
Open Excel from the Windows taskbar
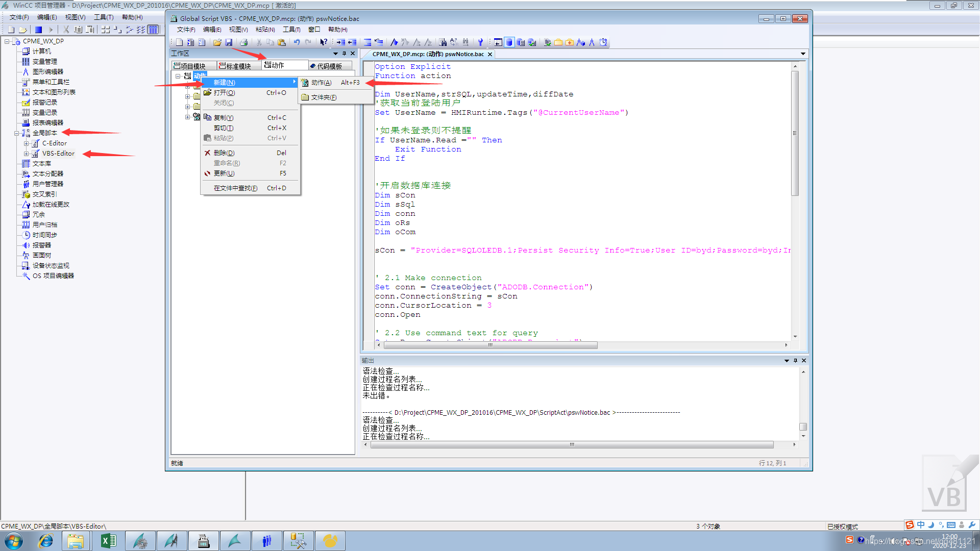click(108, 541)
